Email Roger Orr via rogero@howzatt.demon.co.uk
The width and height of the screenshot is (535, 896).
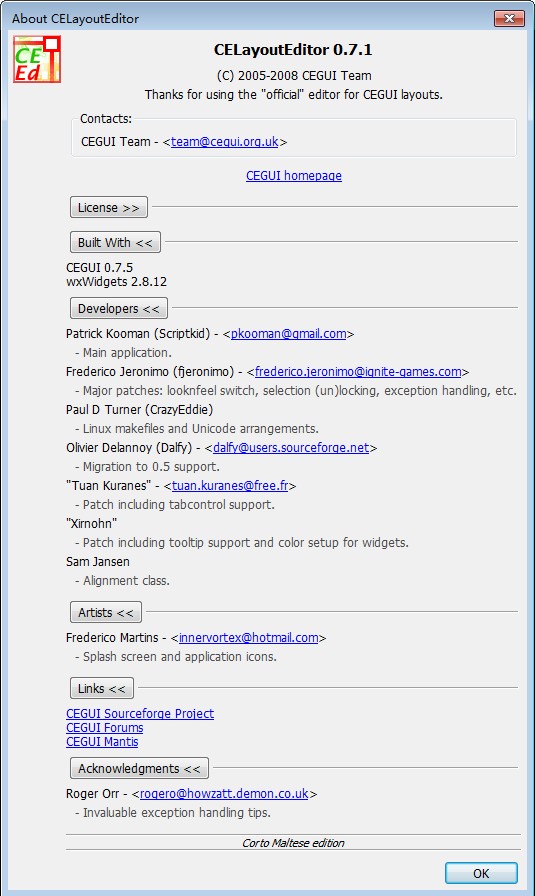click(x=224, y=794)
